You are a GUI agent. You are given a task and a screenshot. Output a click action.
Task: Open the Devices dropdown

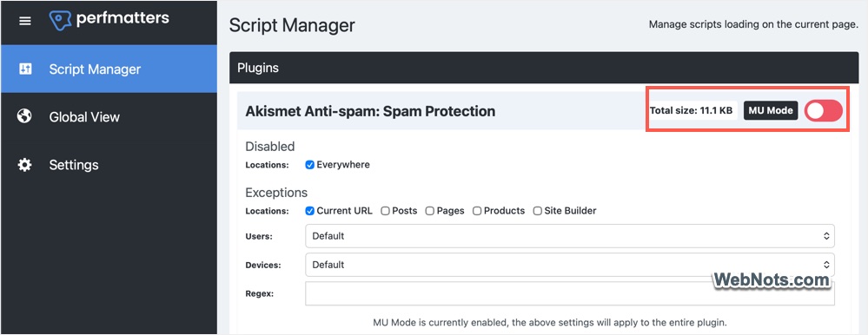pyautogui.click(x=570, y=265)
